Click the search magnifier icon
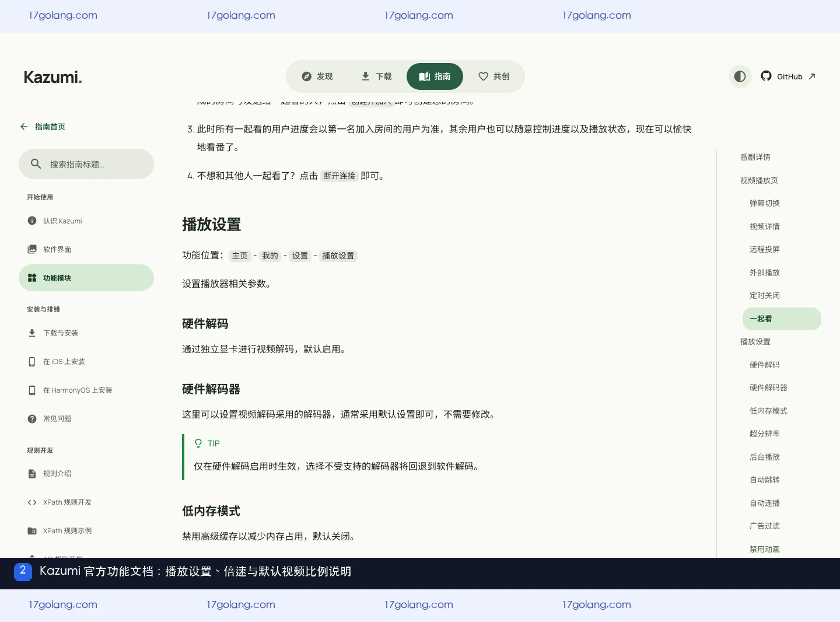840x622 pixels. [36, 164]
